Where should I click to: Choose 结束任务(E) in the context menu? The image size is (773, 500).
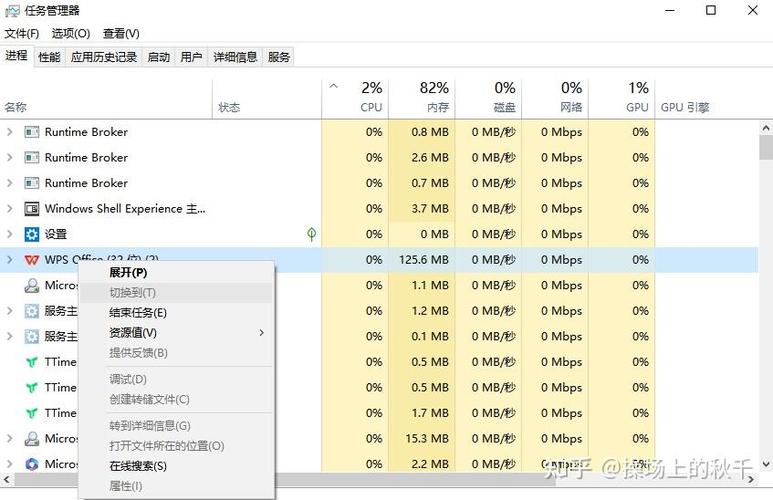[175, 313]
